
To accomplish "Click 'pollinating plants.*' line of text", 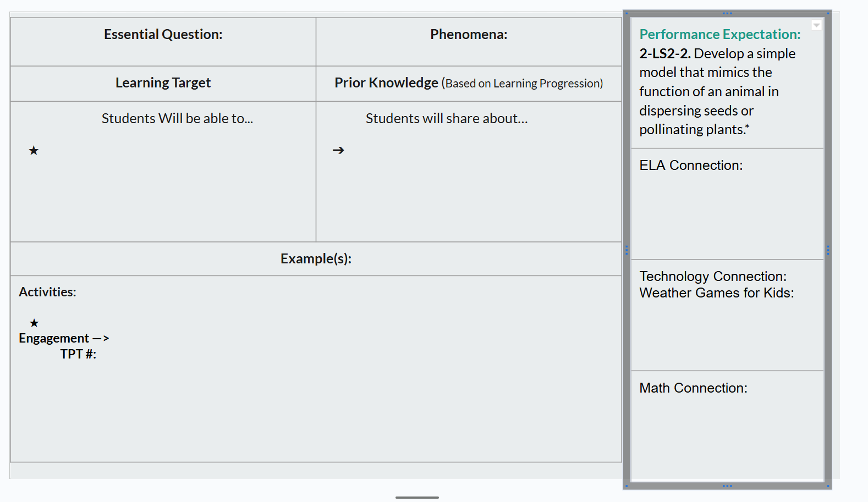I will [694, 130].
